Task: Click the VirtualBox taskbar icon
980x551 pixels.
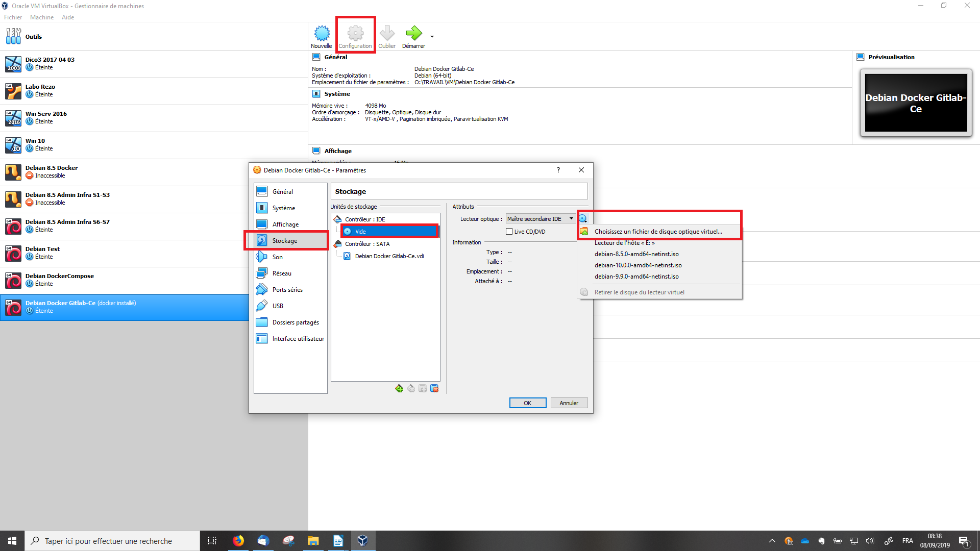Action: click(363, 541)
